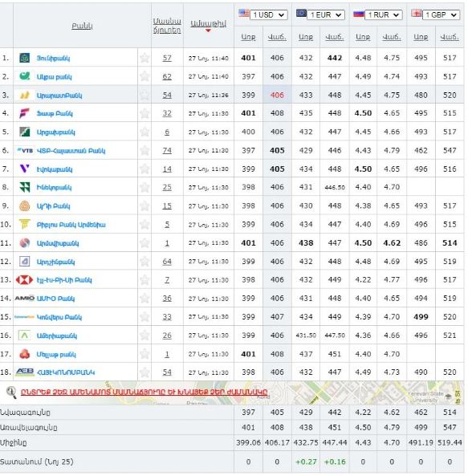Viewport: 468px width, 476px height.
Task: Click bold 438 EUR buy in Արմսվիսբանկ row
Action: [x=306, y=243]
